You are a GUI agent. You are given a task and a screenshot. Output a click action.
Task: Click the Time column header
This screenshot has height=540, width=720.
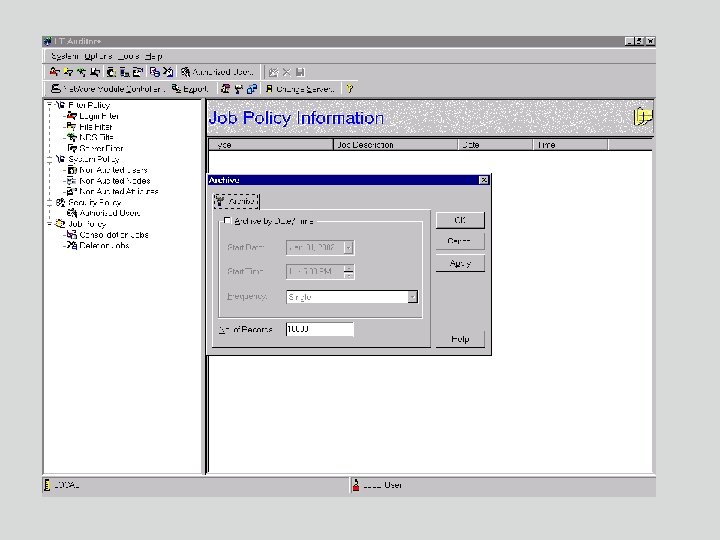click(x=570, y=145)
